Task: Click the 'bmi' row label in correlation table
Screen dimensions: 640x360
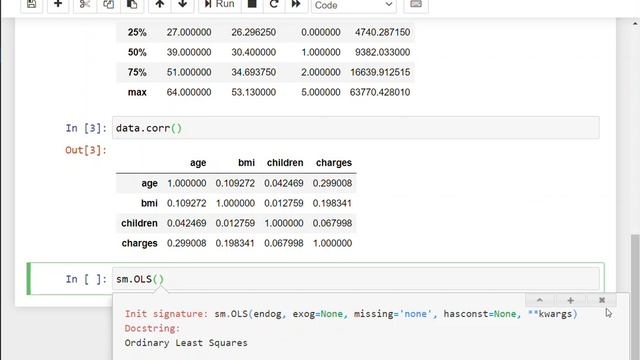Action: [149, 203]
